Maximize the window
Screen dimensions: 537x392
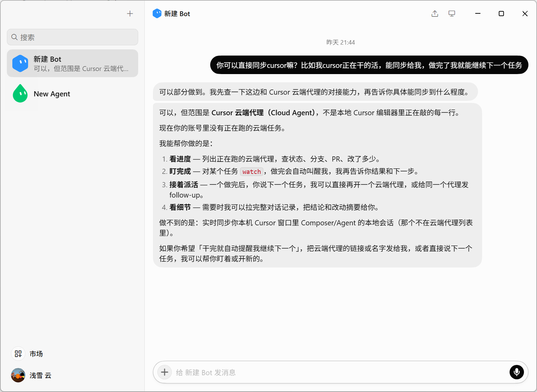[501, 14]
